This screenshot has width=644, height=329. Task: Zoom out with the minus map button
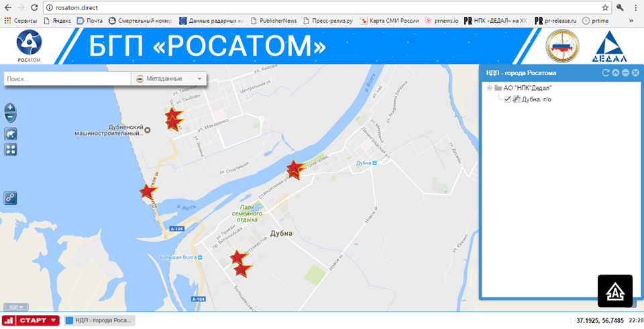click(10, 118)
